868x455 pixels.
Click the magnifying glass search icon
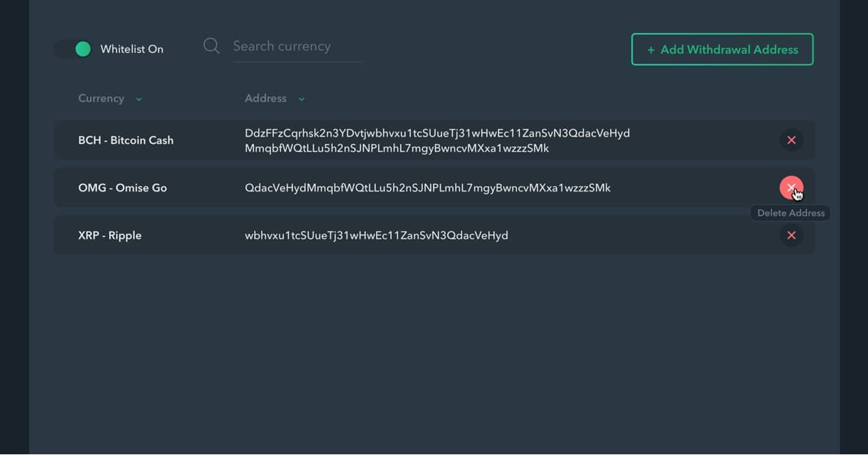coord(211,46)
